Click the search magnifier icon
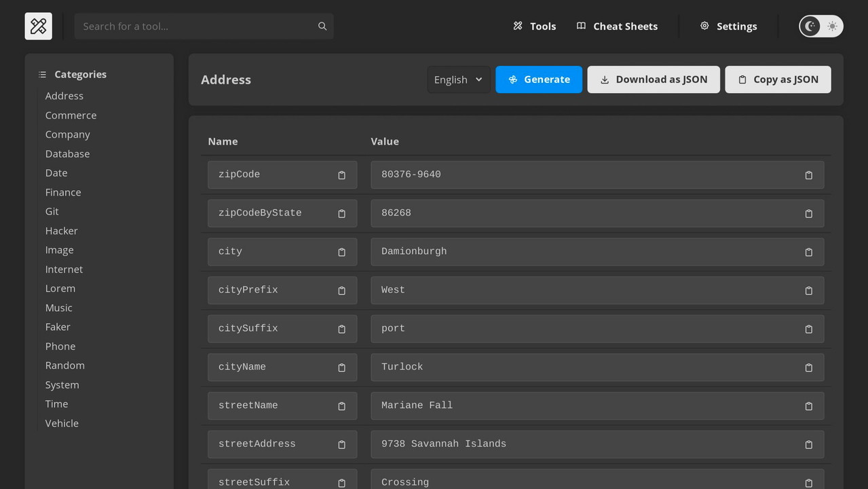The height and width of the screenshot is (489, 868). [x=322, y=26]
